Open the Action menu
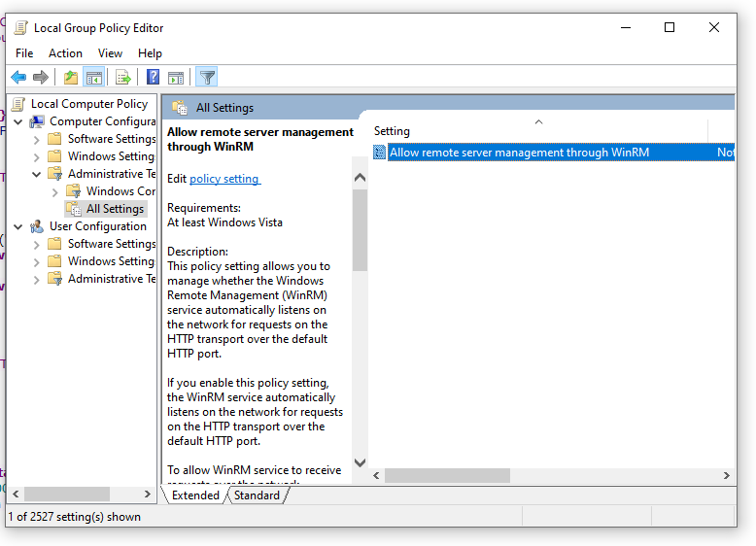The image size is (756, 546). (65, 53)
